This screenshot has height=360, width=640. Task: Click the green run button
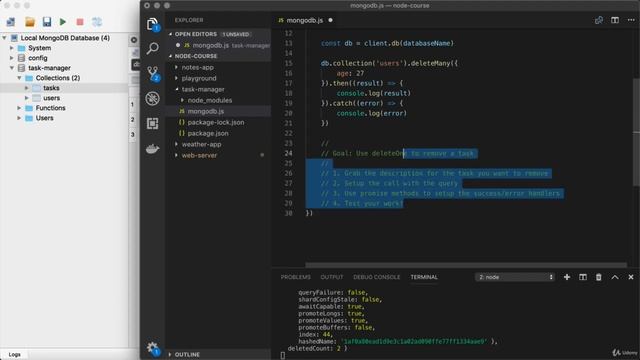point(63,22)
